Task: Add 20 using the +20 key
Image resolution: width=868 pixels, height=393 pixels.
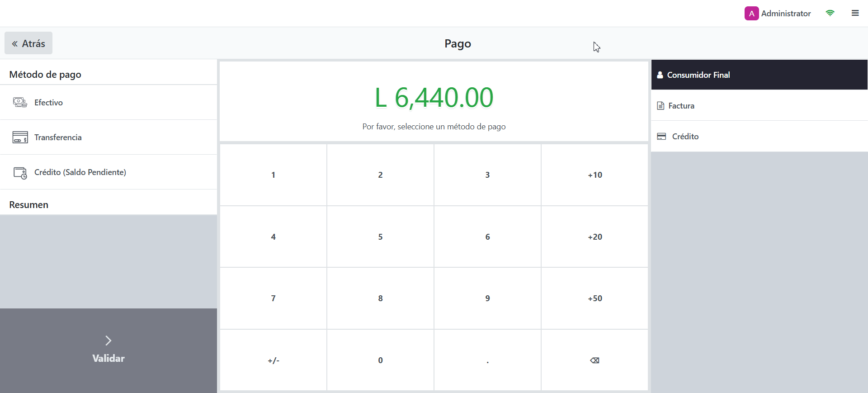Action: click(x=594, y=237)
